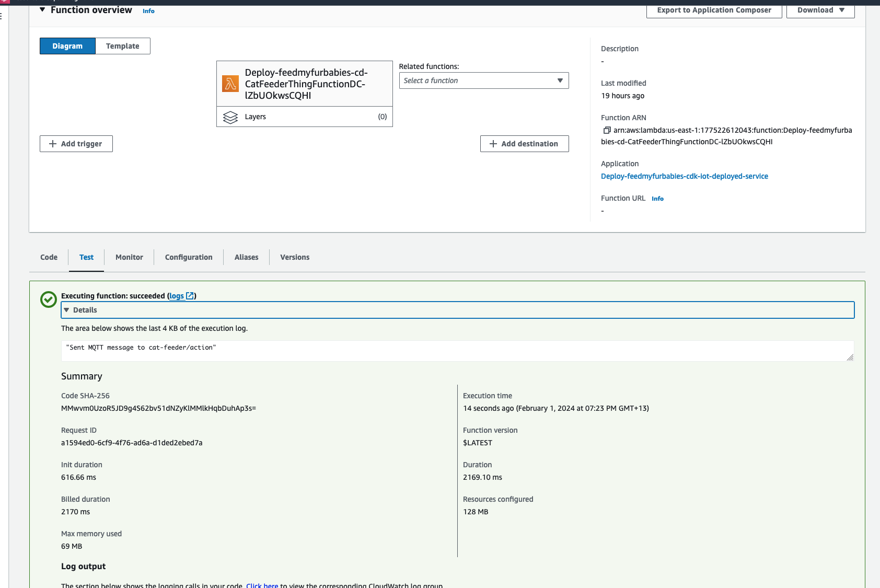880x588 pixels.
Task: Click the Init duration value 616.66 ms
Action: click(78, 477)
